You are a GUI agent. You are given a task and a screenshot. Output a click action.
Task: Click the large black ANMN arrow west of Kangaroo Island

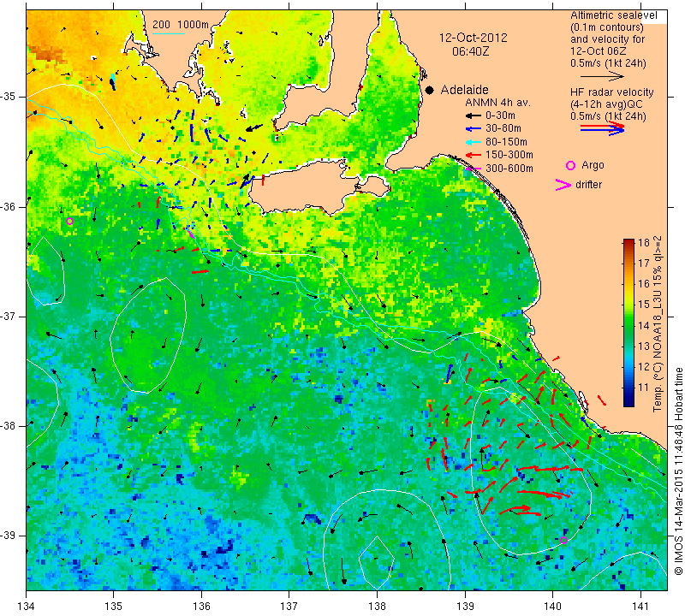pyautogui.click(x=245, y=181)
